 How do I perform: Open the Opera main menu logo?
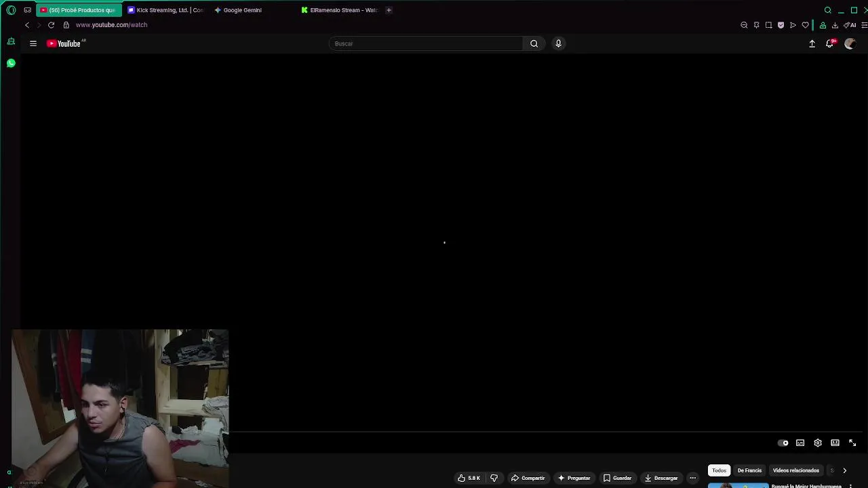click(11, 10)
